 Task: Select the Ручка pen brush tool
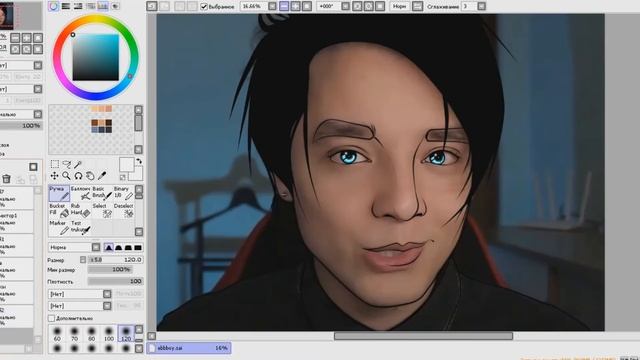pyautogui.click(x=59, y=193)
